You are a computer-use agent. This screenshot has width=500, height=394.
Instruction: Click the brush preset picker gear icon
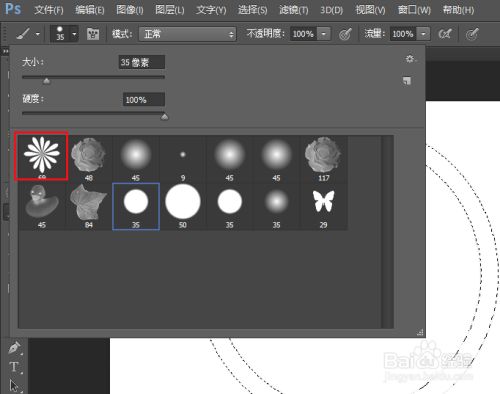coord(410,59)
